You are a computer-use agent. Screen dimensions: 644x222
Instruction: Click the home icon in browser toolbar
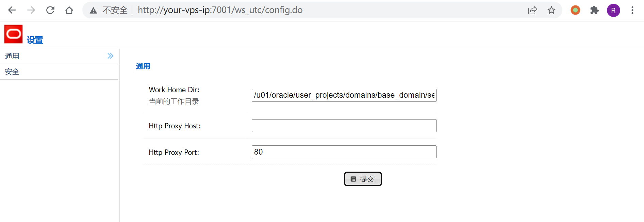point(69,10)
